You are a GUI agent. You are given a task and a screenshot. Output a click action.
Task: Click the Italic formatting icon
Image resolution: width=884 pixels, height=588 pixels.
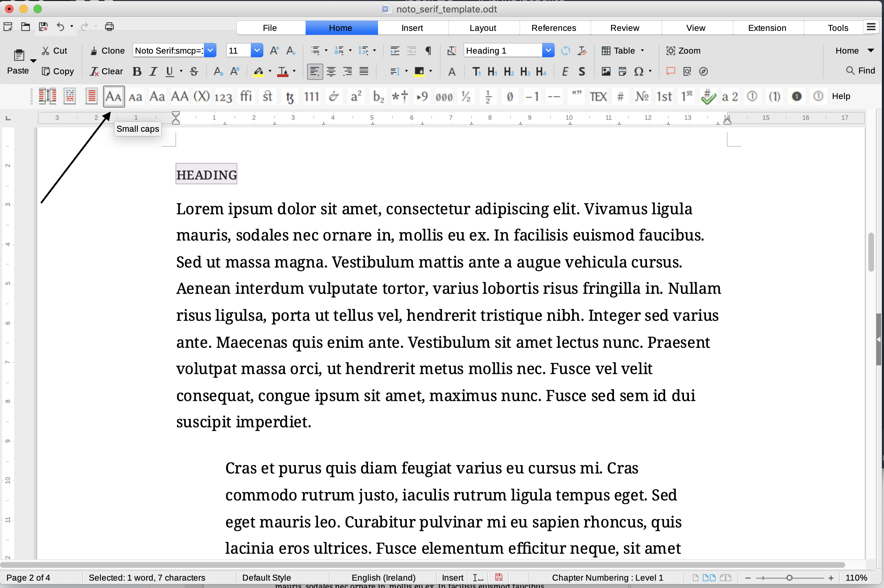(x=152, y=71)
